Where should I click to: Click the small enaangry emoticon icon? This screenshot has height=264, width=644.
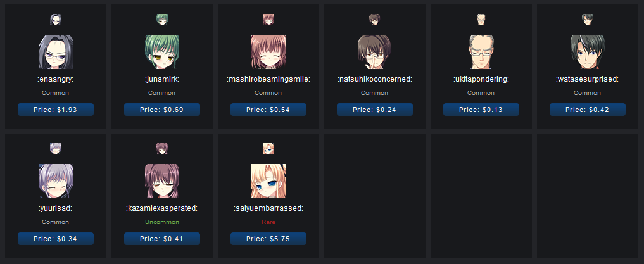tap(56, 20)
